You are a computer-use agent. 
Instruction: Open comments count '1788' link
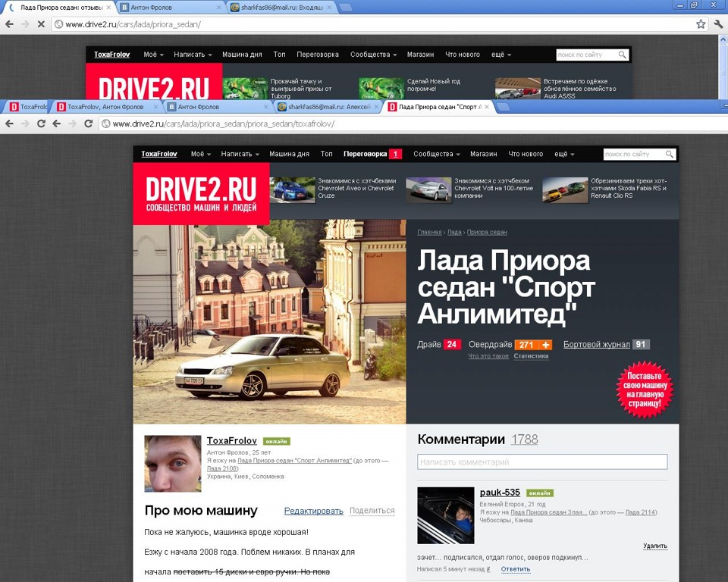click(524, 440)
